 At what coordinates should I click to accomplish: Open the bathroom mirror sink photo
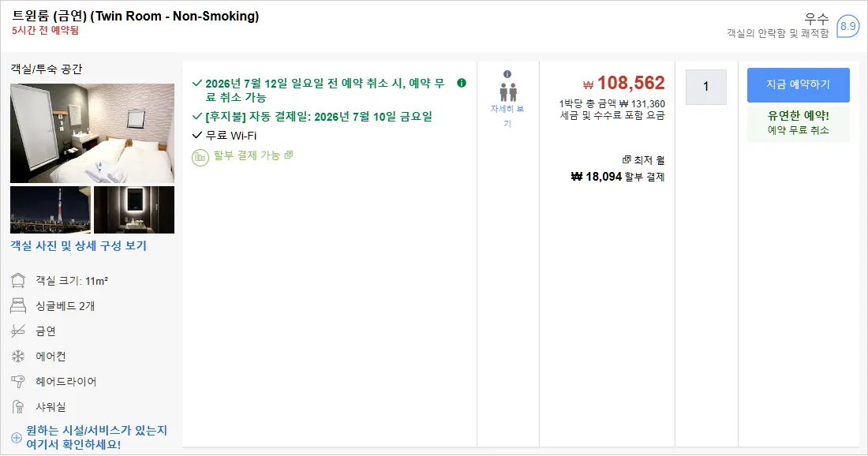(x=134, y=210)
